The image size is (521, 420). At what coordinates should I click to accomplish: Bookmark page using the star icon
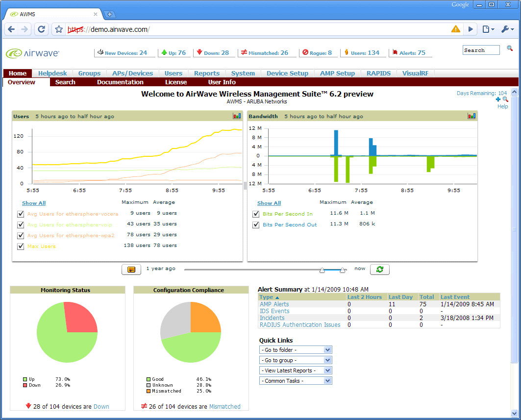pyautogui.click(x=59, y=29)
